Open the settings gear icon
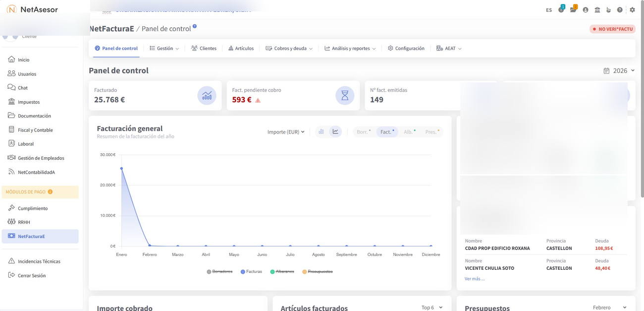 point(632,10)
